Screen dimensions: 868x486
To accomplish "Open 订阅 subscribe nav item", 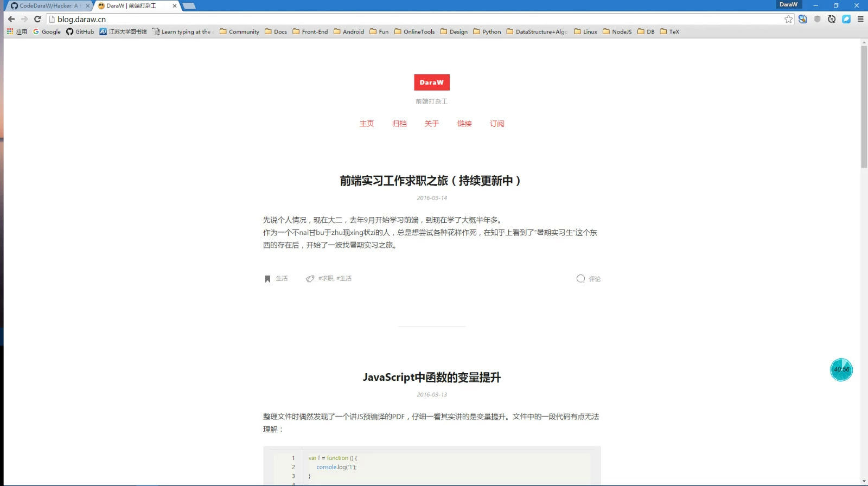I will (497, 124).
